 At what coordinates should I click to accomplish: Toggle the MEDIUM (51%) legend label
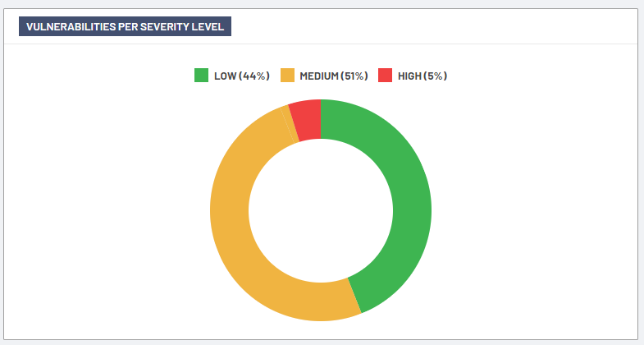coord(333,76)
